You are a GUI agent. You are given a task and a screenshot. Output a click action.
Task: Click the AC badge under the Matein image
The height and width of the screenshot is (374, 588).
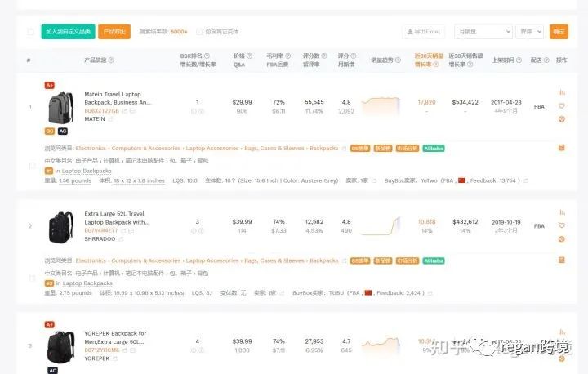click(x=63, y=131)
